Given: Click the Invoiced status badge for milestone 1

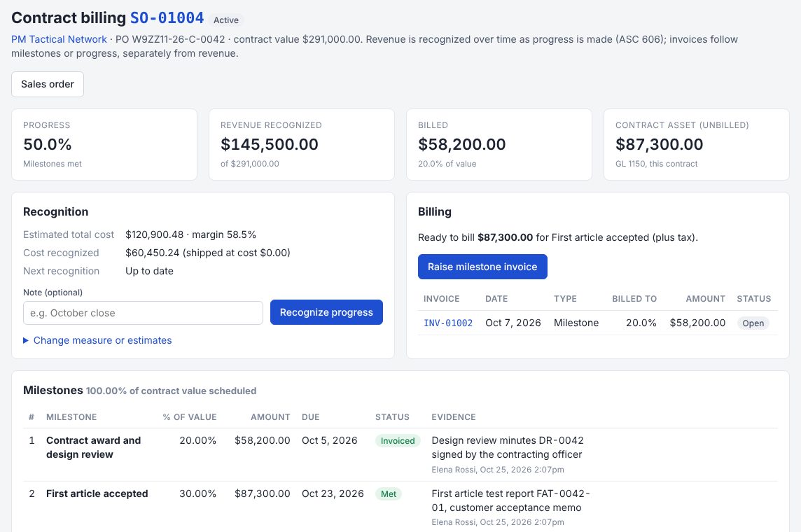Looking at the screenshot, I should pos(398,441).
